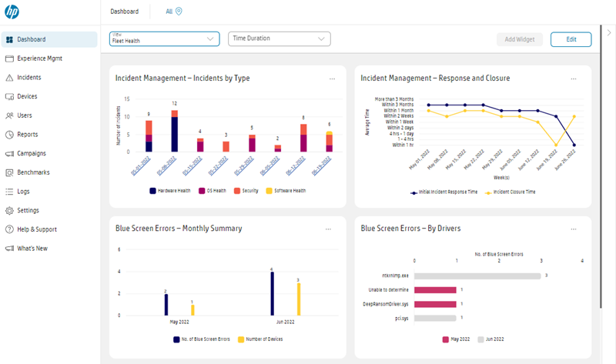Open the Help & Support question icon
616x364 pixels.
click(x=9, y=229)
